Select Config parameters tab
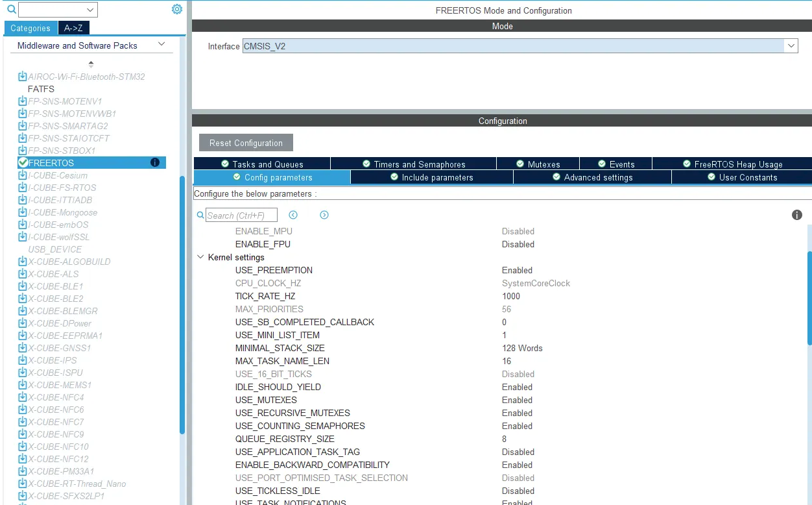 tap(272, 177)
